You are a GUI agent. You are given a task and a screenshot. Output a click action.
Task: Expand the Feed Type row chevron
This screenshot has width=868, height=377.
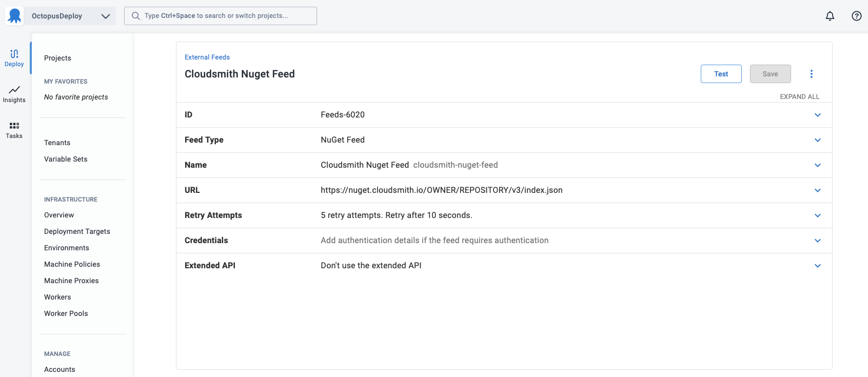coord(818,140)
